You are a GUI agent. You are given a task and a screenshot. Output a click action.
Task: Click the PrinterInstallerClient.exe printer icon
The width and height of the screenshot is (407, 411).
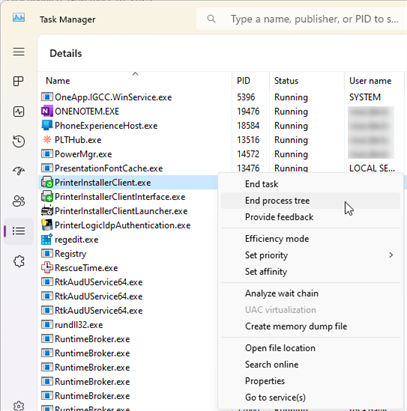tap(47, 182)
